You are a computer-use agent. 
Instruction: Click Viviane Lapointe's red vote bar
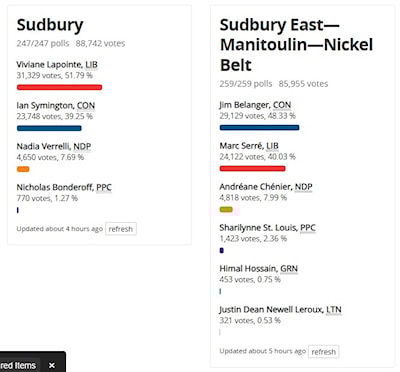(x=59, y=87)
